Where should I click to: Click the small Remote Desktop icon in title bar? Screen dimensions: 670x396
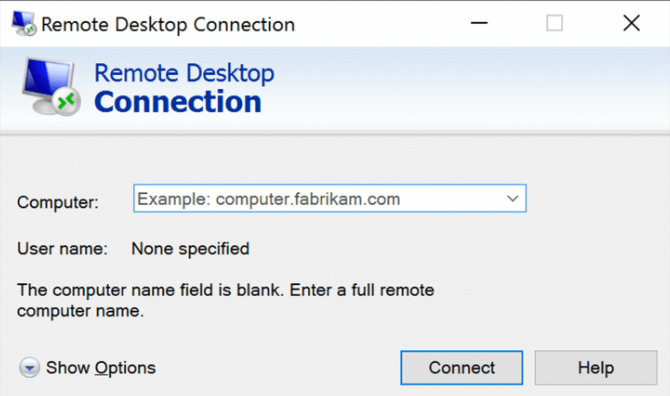[x=23, y=23]
